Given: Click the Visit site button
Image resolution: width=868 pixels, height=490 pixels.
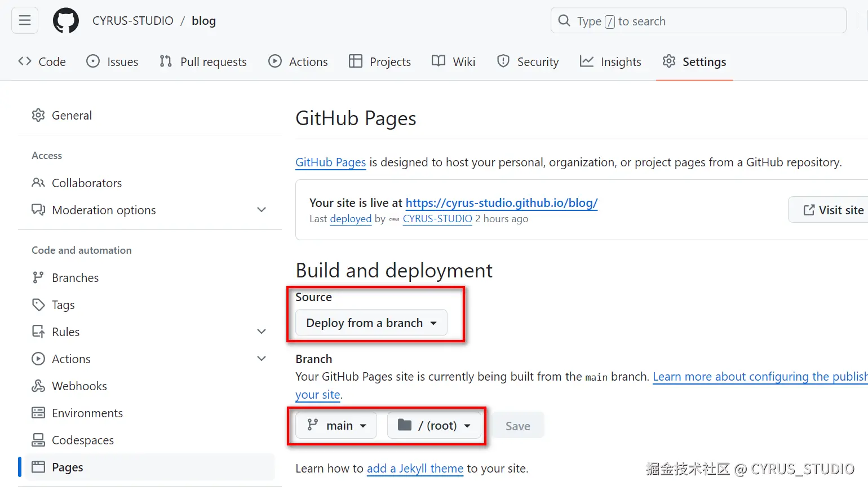Looking at the screenshot, I should pyautogui.click(x=832, y=210).
